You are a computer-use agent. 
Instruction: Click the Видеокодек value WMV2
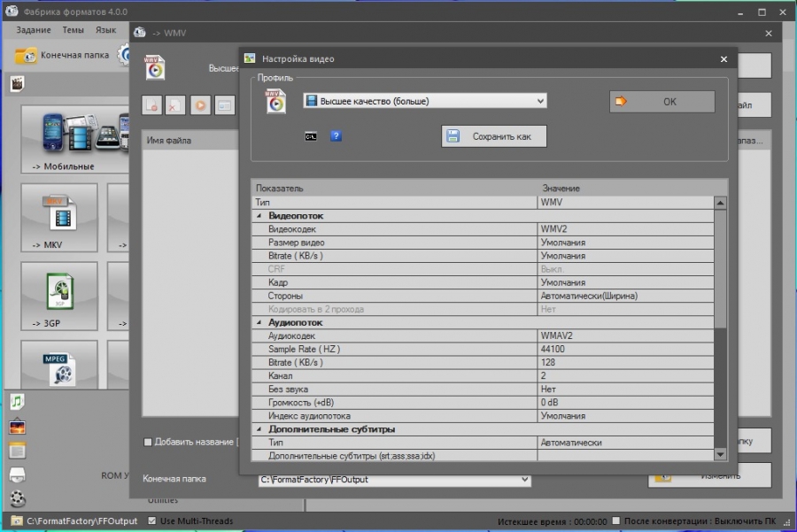625,229
